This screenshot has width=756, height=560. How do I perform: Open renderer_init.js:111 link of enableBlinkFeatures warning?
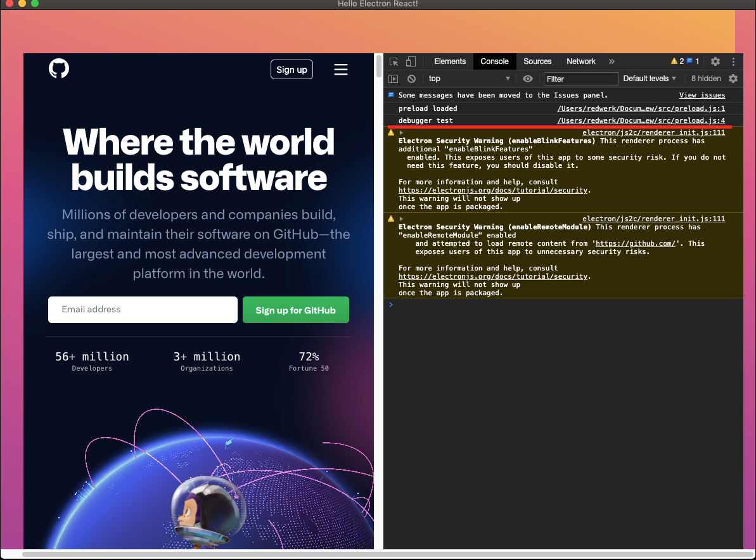click(653, 132)
